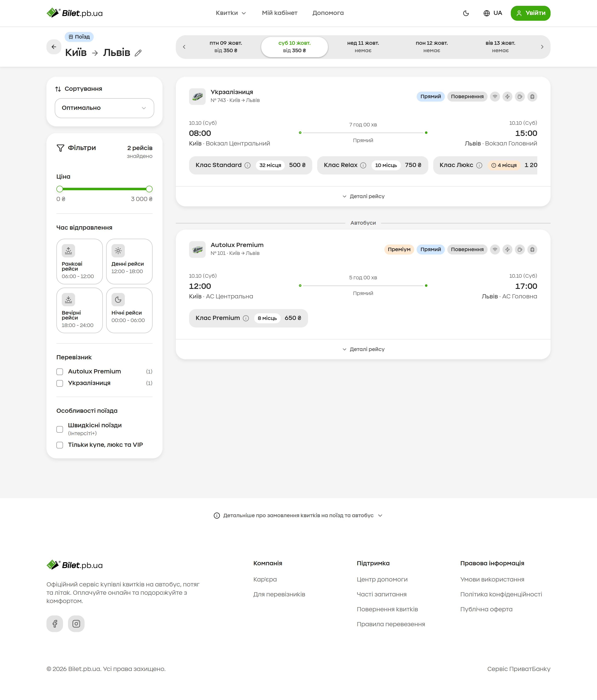
Task: Open Повернення квитків footer link
Action: click(x=387, y=609)
